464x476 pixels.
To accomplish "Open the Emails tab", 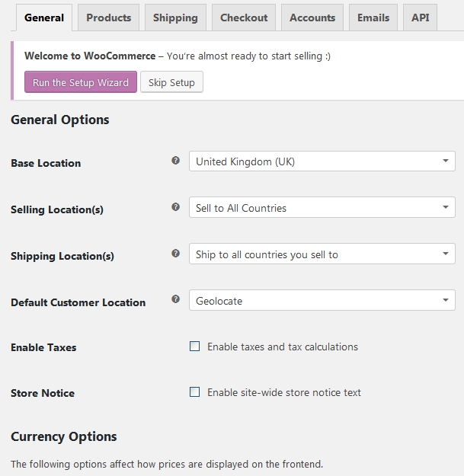I will point(373,18).
